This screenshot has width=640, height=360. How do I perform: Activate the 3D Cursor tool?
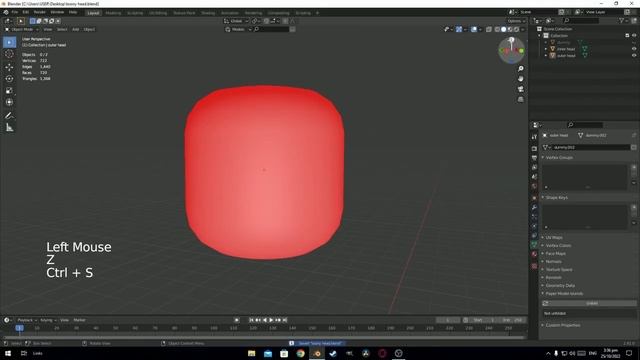tap(9, 54)
